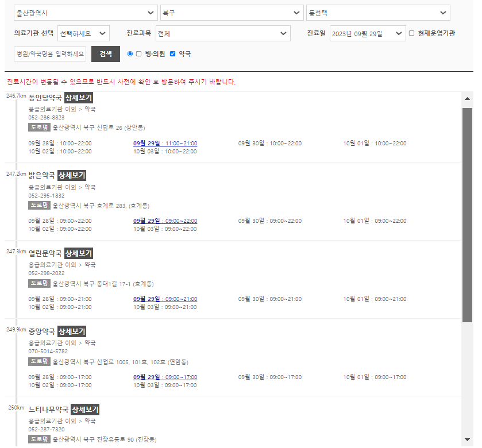482x448 pixels.
Task: Click the 도로명 badge for 느티나무약국
Action: pos(39,439)
